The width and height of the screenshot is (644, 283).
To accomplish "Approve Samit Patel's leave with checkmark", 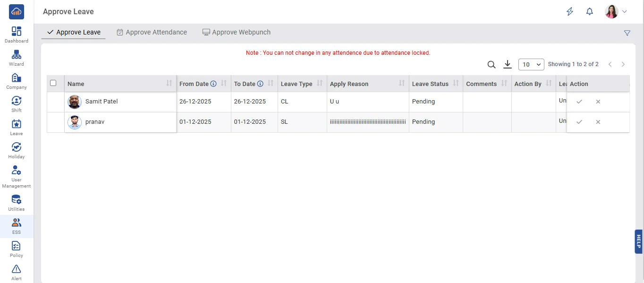I will coord(579,102).
